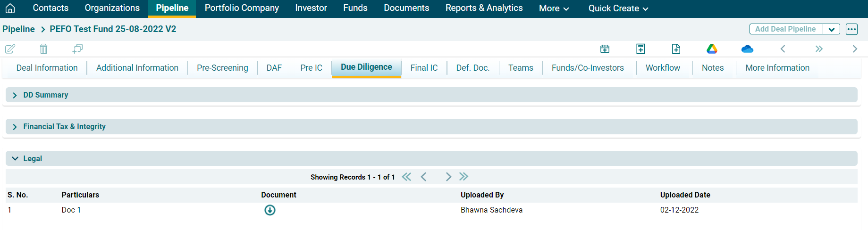This screenshot has width=868, height=230.
Task: Click the add note page icon
Action: pyautogui.click(x=640, y=49)
